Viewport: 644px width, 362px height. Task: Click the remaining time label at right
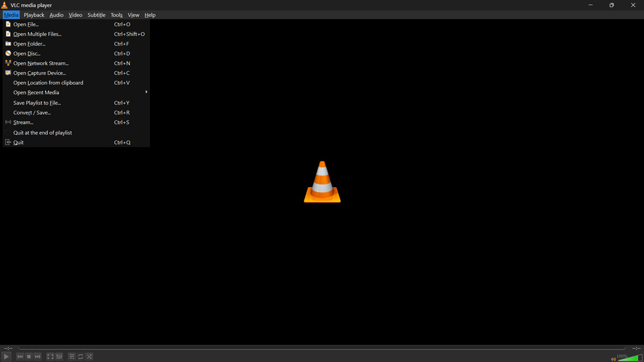636,348
